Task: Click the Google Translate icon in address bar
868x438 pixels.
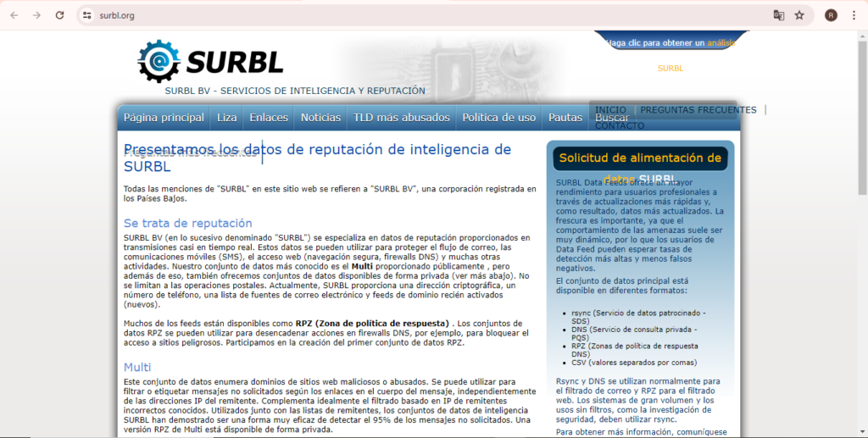Action: pyautogui.click(x=779, y=15)
